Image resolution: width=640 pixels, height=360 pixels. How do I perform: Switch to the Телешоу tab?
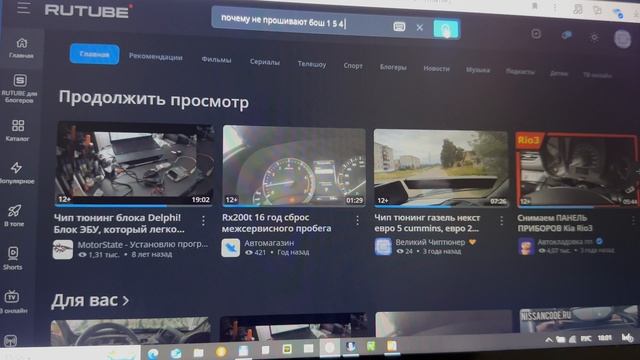312,64
